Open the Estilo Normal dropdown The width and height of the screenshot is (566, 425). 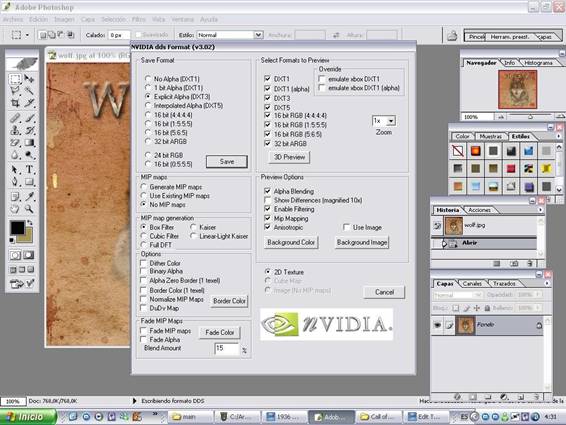point(258,35)
